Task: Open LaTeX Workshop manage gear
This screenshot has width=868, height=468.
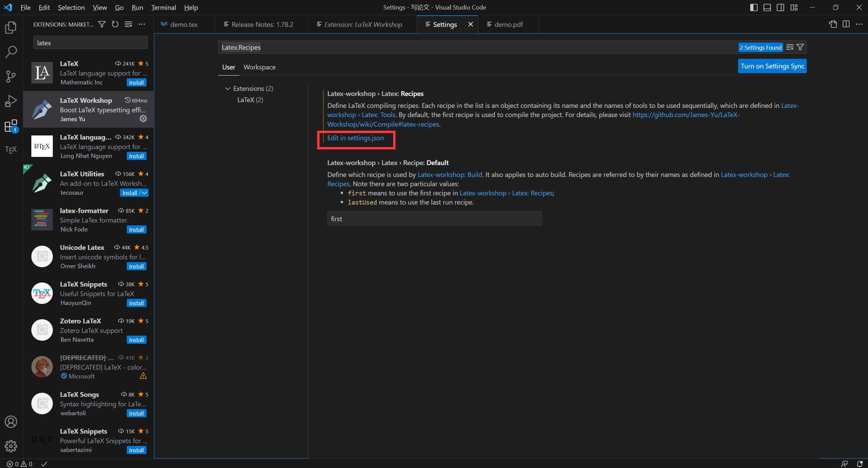Action: click(x=143, y=118)
